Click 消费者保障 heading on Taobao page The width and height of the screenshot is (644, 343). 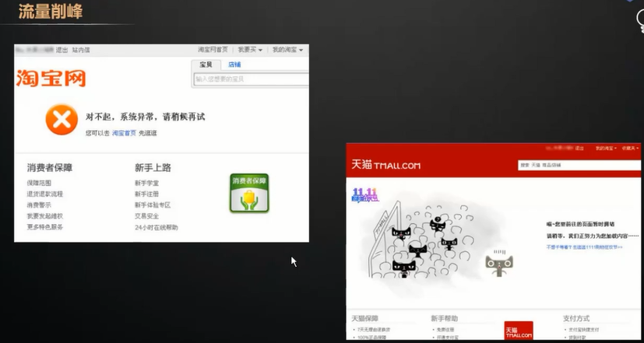point(50,168)
